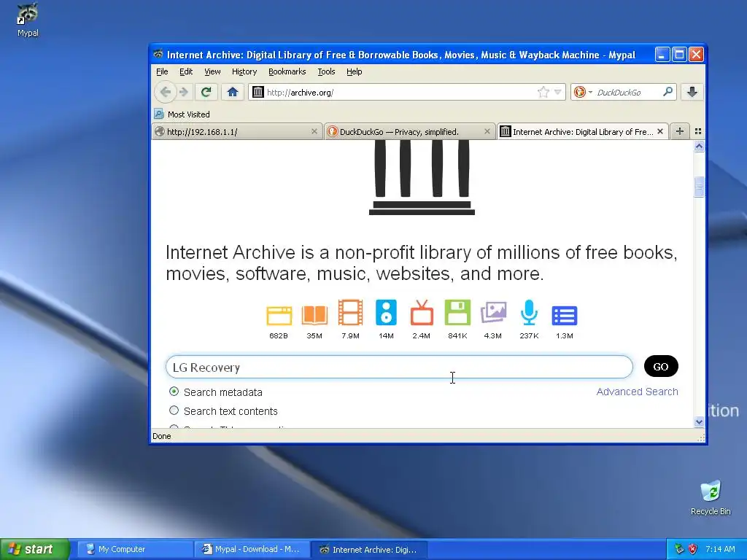Click the Internet Archive taskbar button
Viewport: 747px width, 560px height.
tap(368, 550)
